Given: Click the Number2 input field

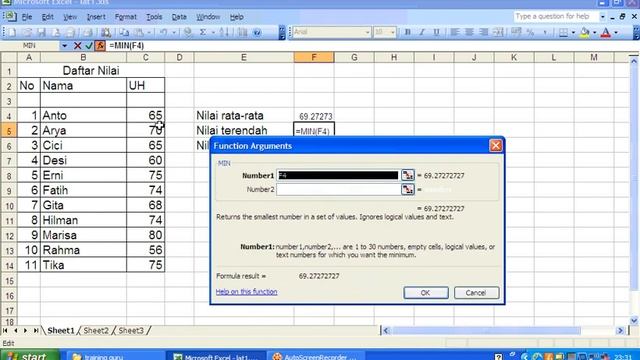Looking at the screenshot, I should click(x=338, y=189).
